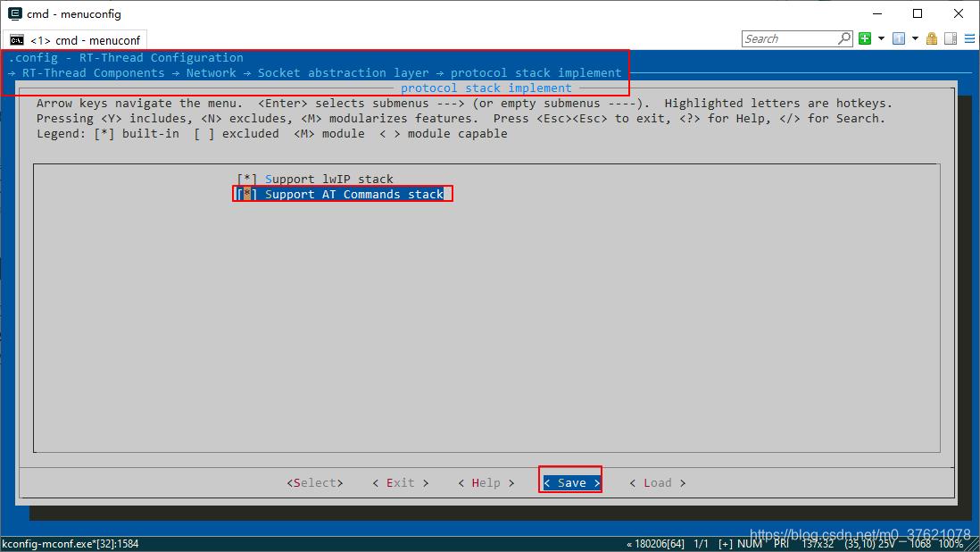Click 'Support AT Commands stack' label text
The height and width of the screenshot is (552, 980).
coord(354,194)
